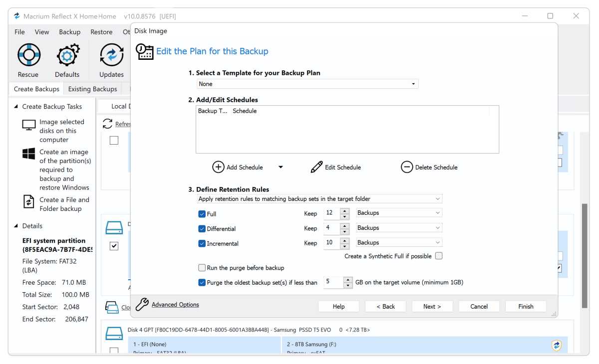
Task: Go back with the < Back button
Action: (385, 307)
